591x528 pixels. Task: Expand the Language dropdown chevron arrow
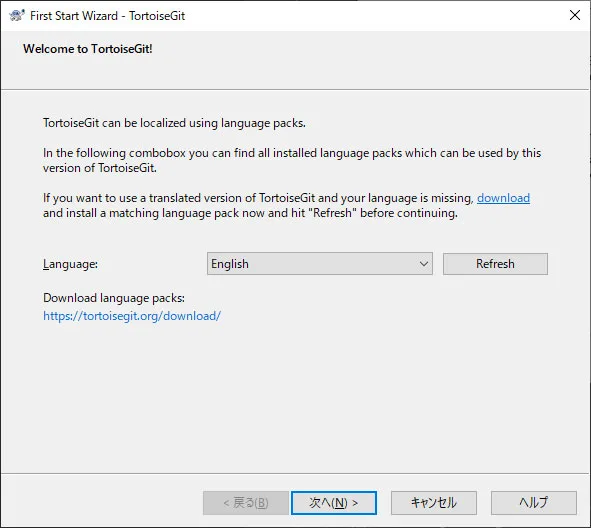coord(424,264)
